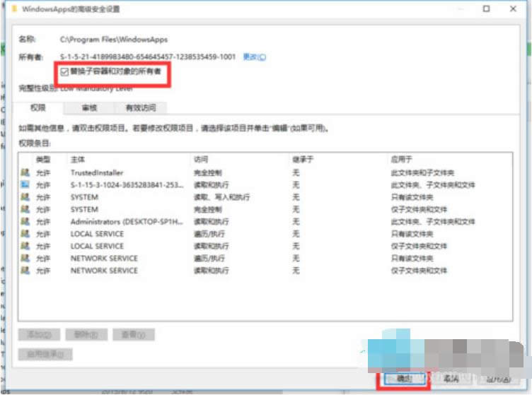Click the 启用继承(I) button
Image resolution: width=532 pixels, height=395 pixels.
pos(45,354)
